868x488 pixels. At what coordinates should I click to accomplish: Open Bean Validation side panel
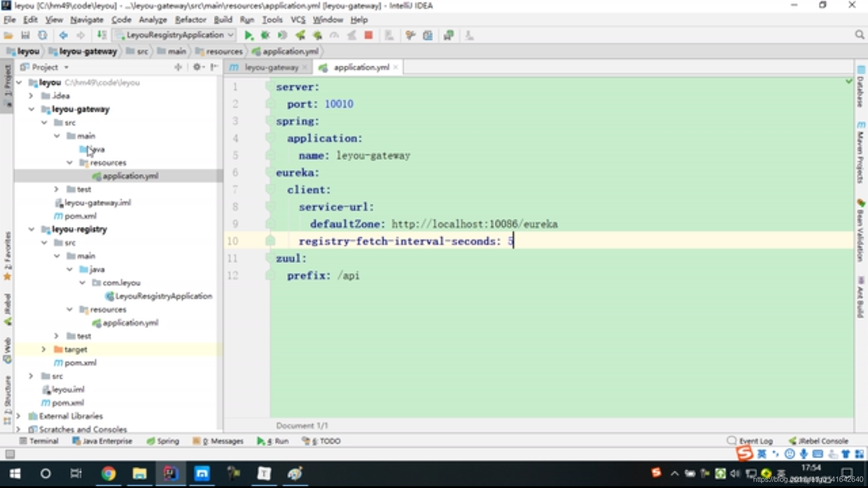[860, 230]
